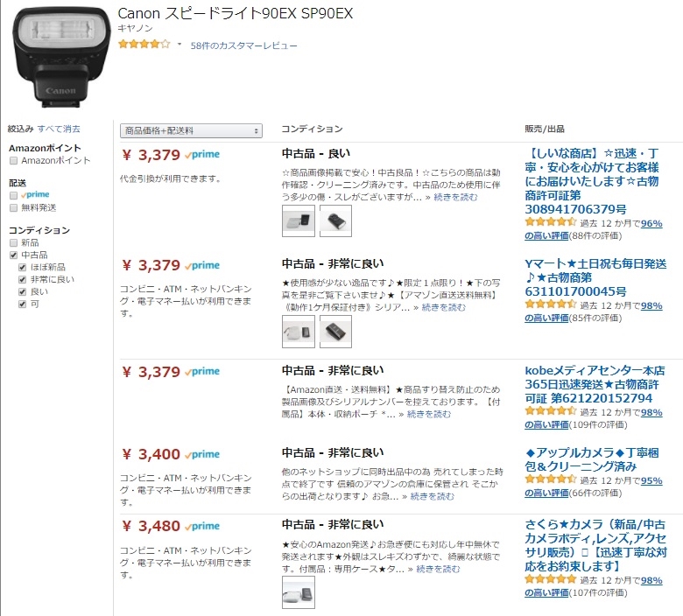
Task: Open the 商品価格+配送料 sort dropdown
Action: (x=191, y=131)
